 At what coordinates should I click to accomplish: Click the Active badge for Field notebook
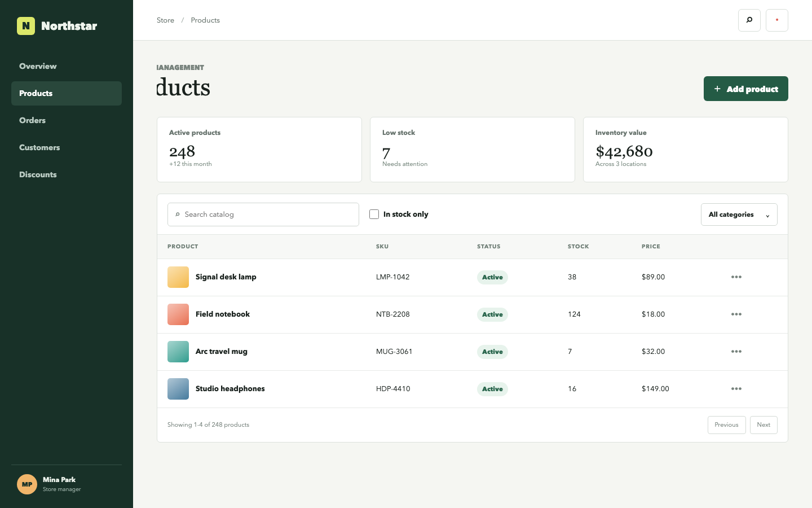(x=492, y=314)
